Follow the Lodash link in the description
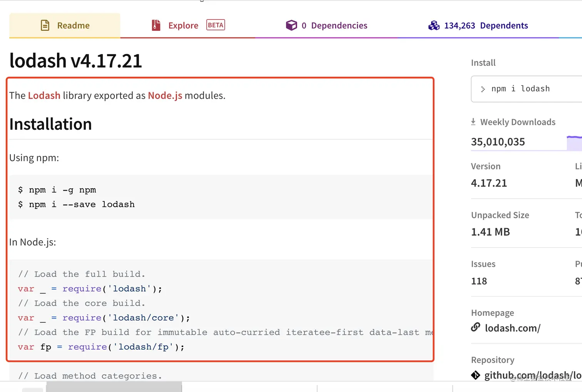Viewport: 582px width, 392px height. coord(44,95)
